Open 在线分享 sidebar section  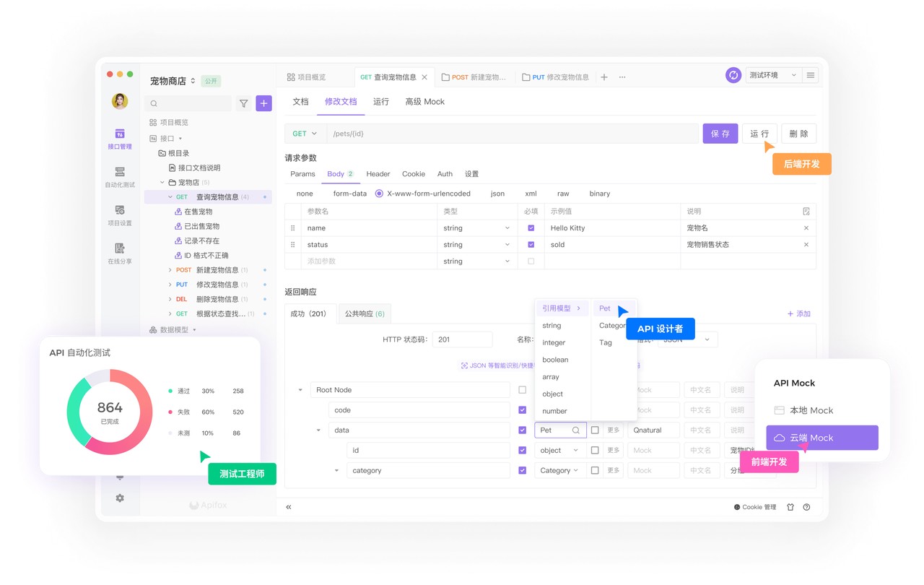click(x=120, y=253)
